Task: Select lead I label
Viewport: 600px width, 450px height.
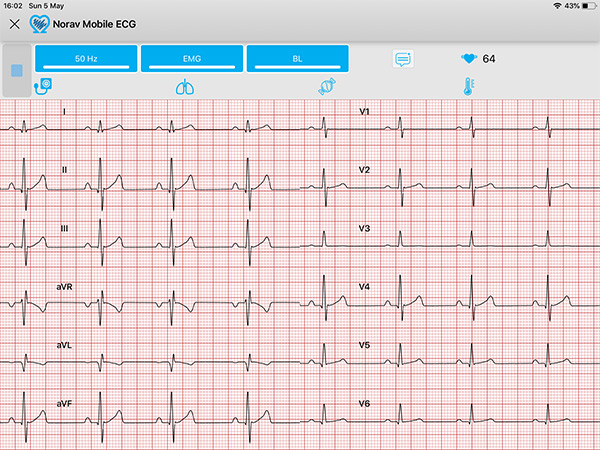Action: pyautogui.click(x=64, y=112)
